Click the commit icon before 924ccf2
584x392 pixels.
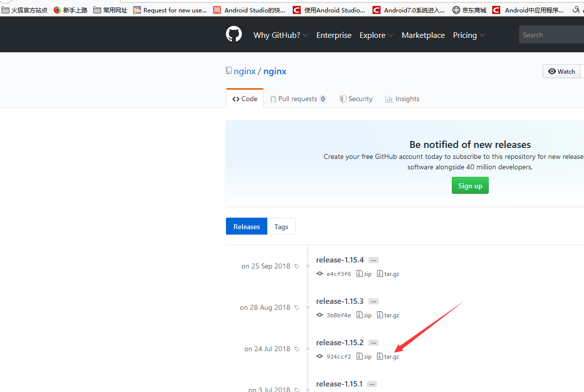pyautogui.click(x=320, y=356)
